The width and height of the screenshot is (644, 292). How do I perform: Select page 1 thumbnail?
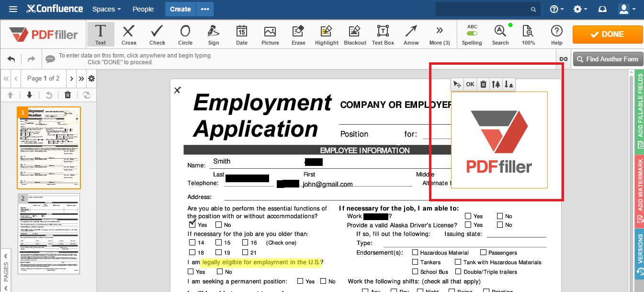tap(49, 148)
